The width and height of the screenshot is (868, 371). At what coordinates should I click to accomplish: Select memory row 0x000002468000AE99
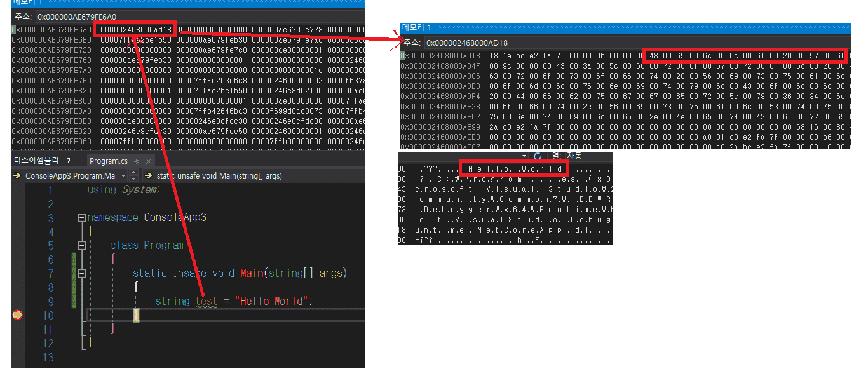coord(625,126)
